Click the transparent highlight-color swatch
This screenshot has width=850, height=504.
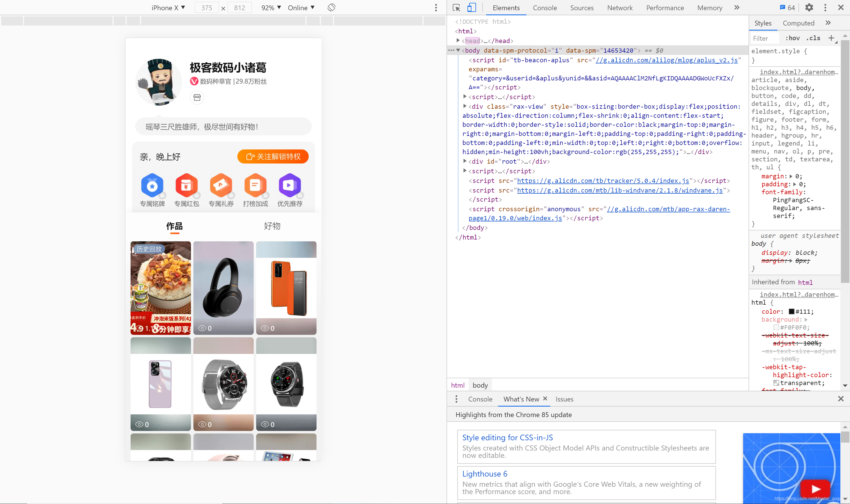pos(776,383)
